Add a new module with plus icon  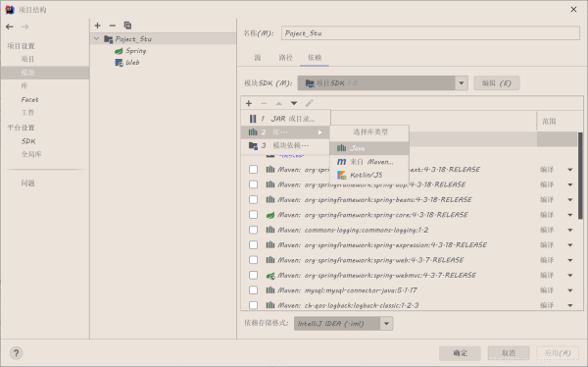pos(97,26)
